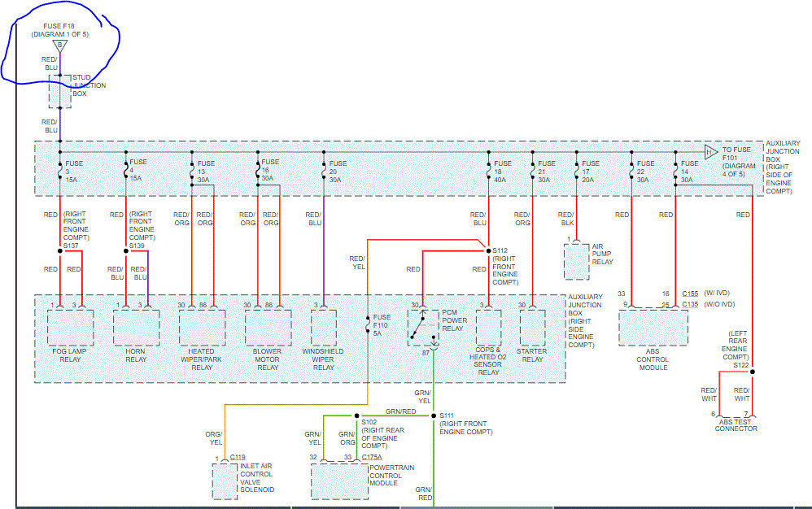
Task: Select the "(W/O IVD)" note
Action: [719, 304]
